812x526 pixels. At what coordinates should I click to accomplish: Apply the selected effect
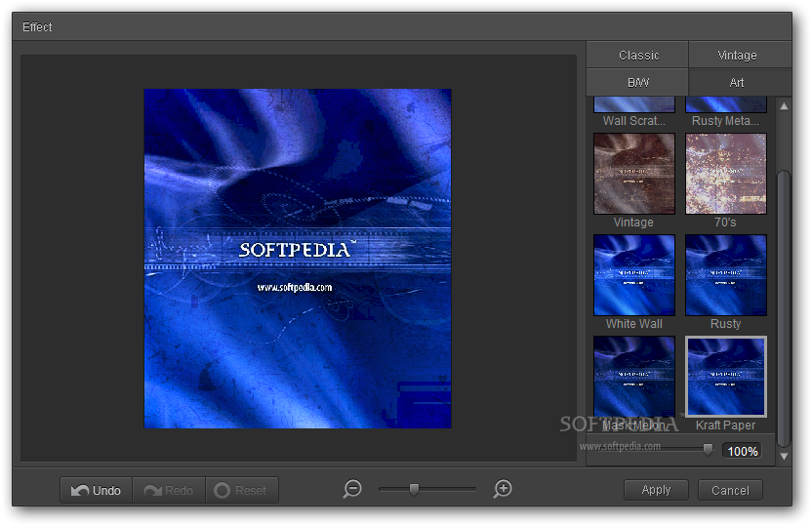click(x=656, y=490)
